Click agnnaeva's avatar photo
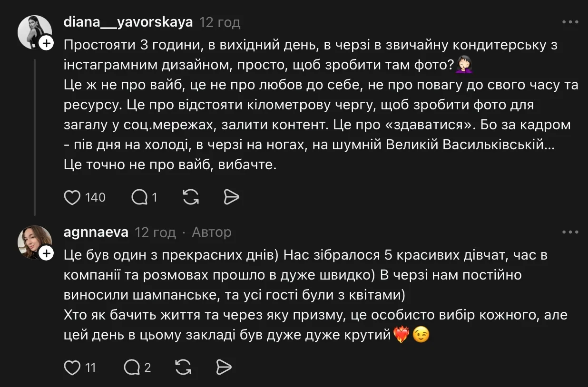 35,242
